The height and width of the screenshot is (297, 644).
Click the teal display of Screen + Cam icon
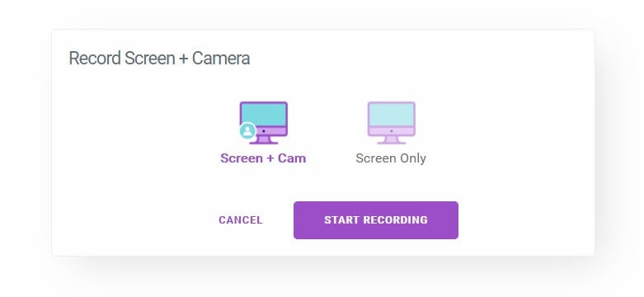point(263,114)
